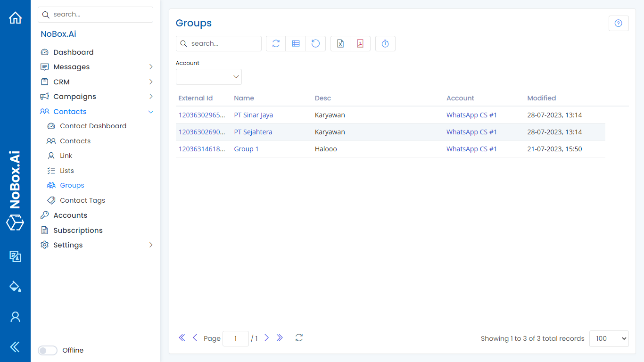The image size is (644, 362).
Task: Navigate to the Subscriptions section
Action: click(77, 230)
